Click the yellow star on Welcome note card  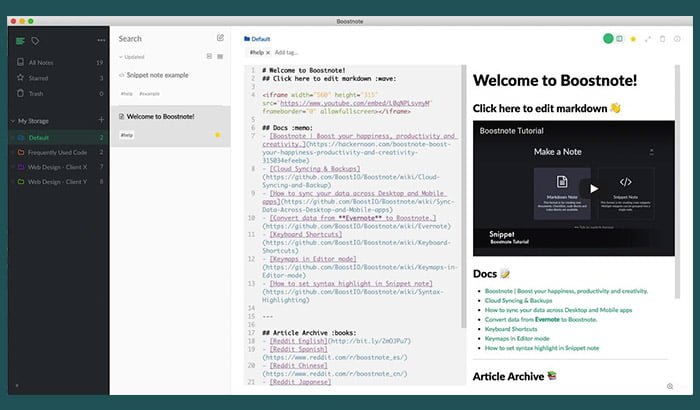coord(217,135)
